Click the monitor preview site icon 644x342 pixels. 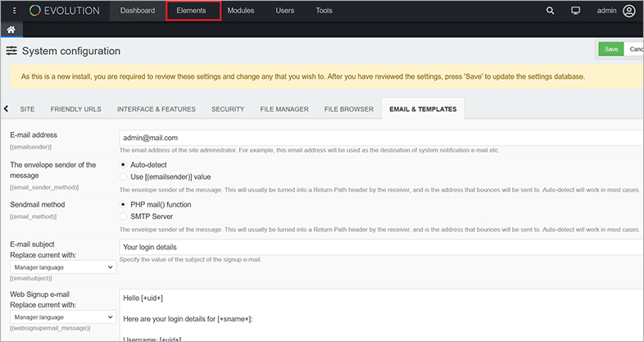tap(576, 11)
